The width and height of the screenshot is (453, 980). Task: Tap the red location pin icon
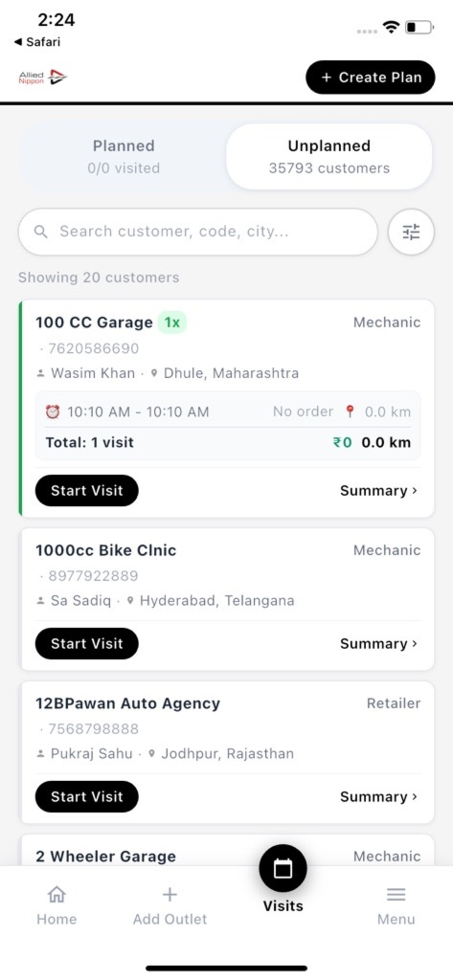tap(349, 411)
